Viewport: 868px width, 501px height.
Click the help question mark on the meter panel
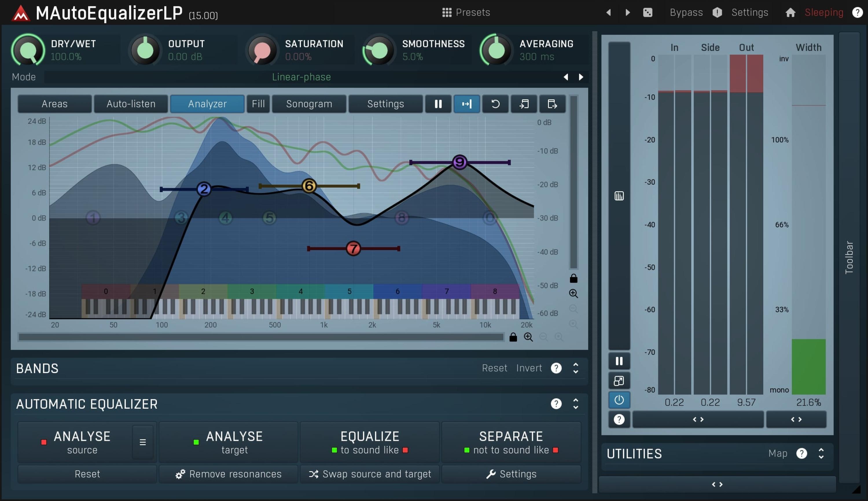(x=619, y=419)
